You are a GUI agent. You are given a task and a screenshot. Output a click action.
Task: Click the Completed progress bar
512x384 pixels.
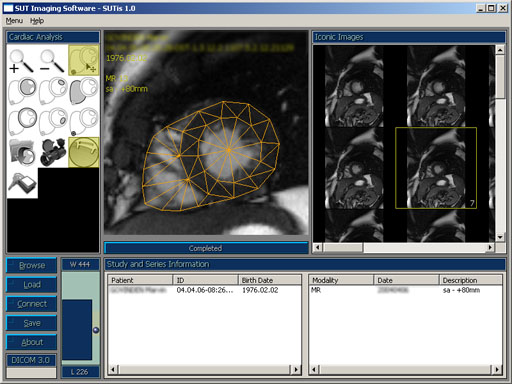coord(206,248)
